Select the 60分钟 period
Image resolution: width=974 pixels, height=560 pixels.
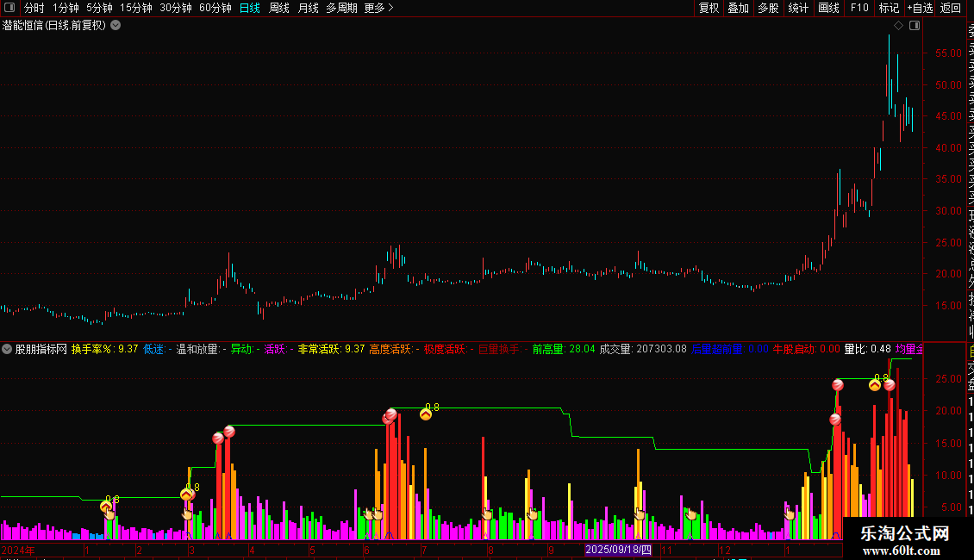(x=215, y=8)
